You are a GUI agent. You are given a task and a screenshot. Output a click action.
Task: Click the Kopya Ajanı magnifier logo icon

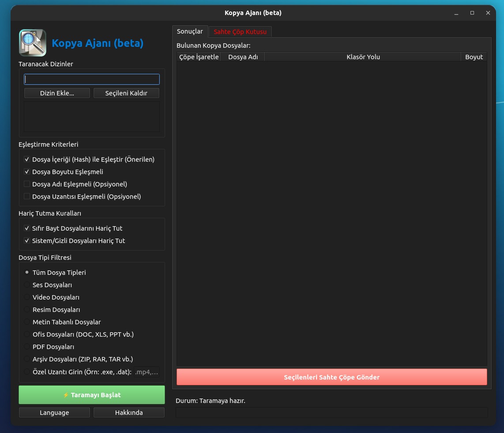click(x=32, y=43)
